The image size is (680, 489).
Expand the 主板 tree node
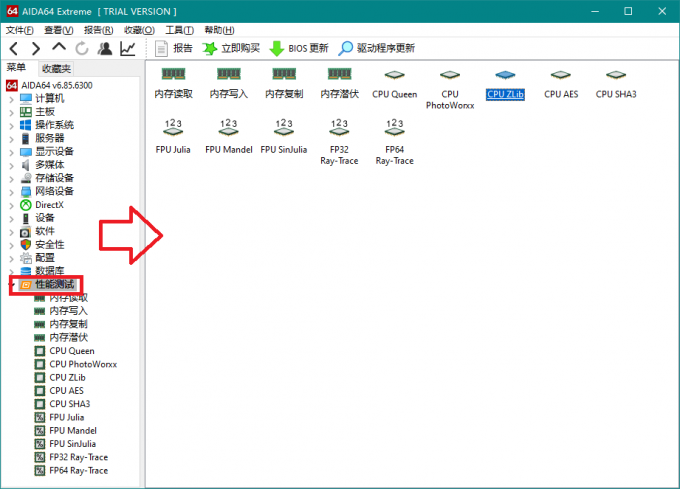point(12,112)
